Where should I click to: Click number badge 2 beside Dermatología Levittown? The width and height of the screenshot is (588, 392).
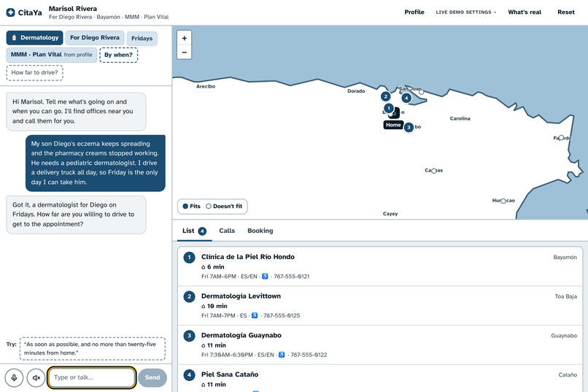[x=189, y=296]
